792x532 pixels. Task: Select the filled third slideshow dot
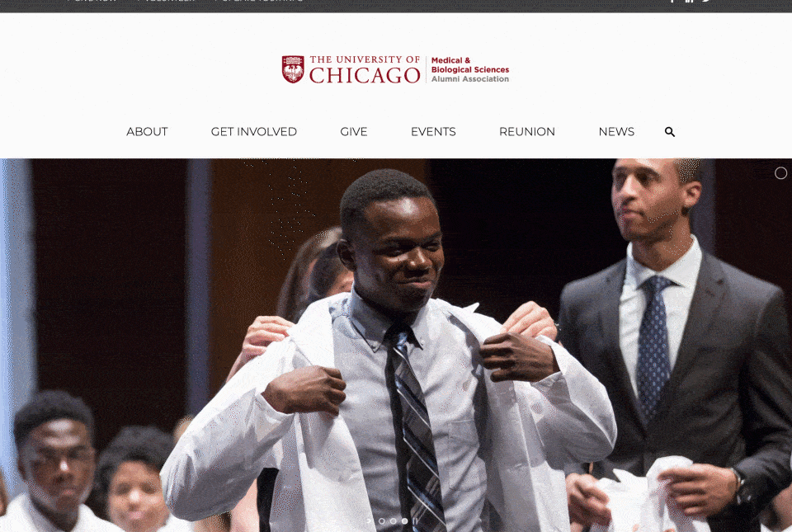pos(404,521)
